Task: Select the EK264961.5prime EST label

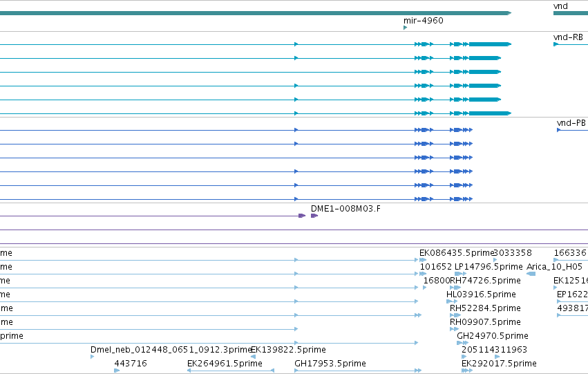Action: point(225,364)
